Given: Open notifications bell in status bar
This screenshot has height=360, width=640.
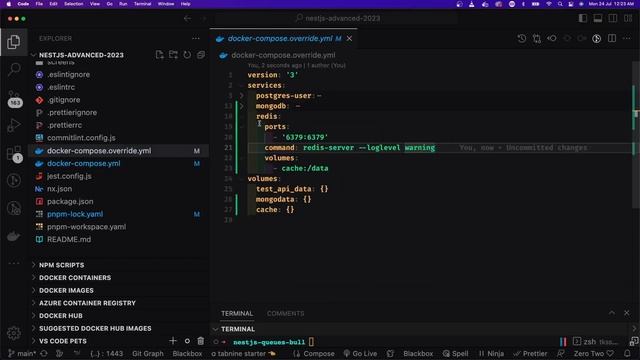Looking at the screenshot, I should pos(627,353).
